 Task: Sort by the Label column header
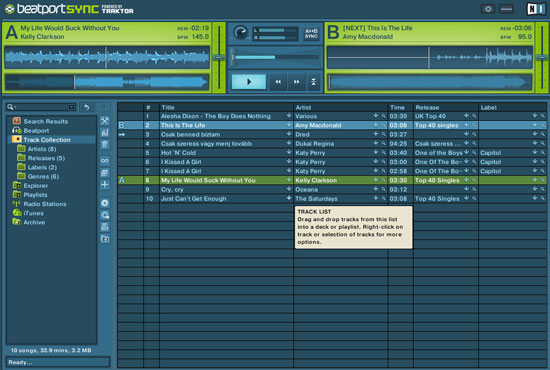512,107
